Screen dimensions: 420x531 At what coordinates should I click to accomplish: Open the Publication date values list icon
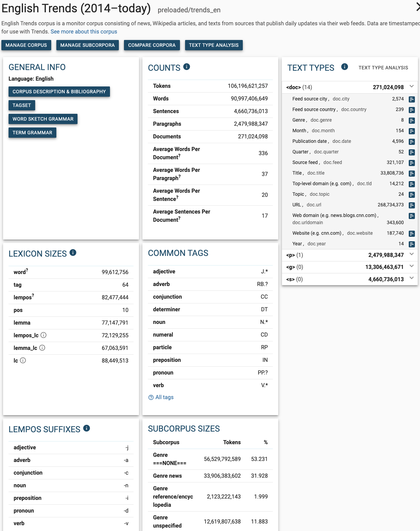click(x=412, y=142)
